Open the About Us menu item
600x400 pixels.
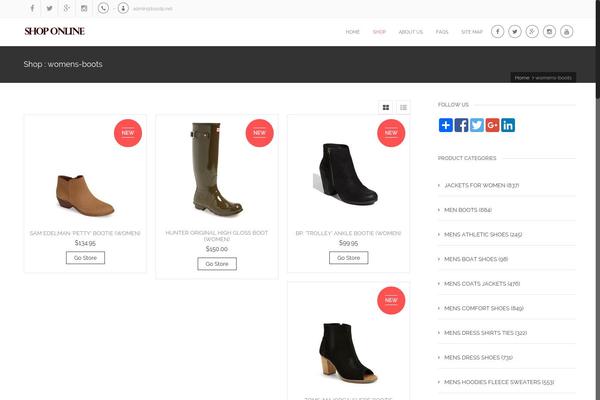point(411,32)
